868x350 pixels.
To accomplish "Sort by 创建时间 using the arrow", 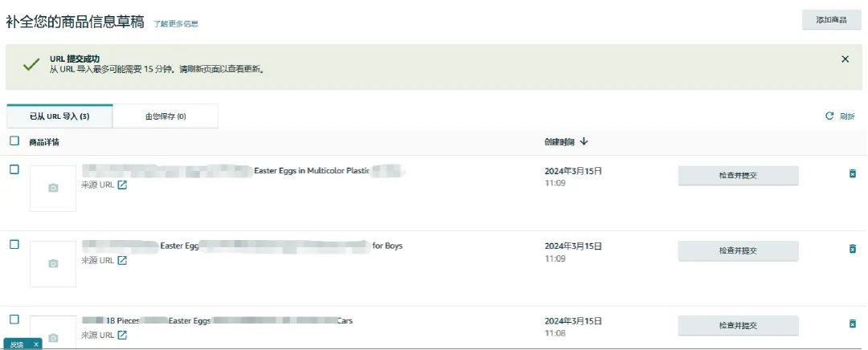I will coord(583,142).
